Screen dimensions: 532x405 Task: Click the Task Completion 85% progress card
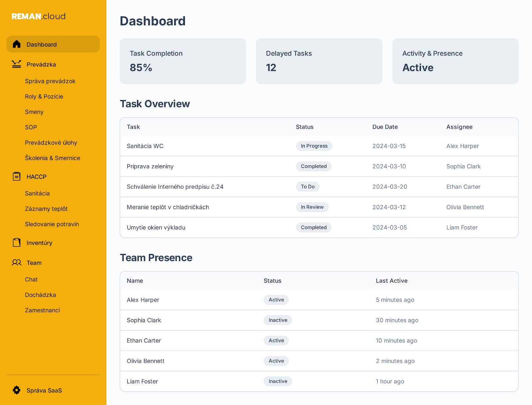click(183, 61)
